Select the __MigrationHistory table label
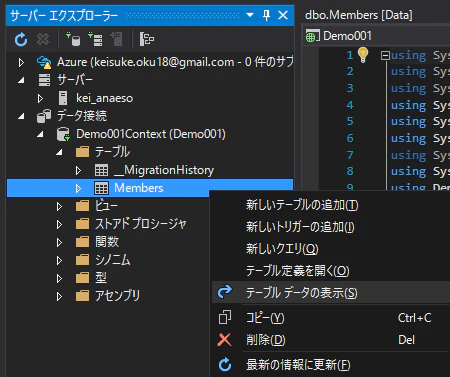The width and height of the screenshot is (450, 377). click(x=164, y=170)
